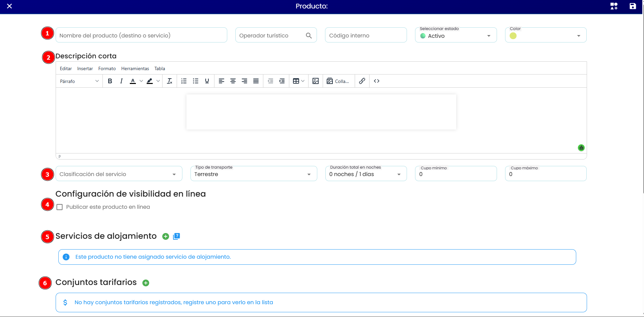Open the help icon beside Servicios de alojamiento
This screenshot has height=317, width=644.
(176, 236)
